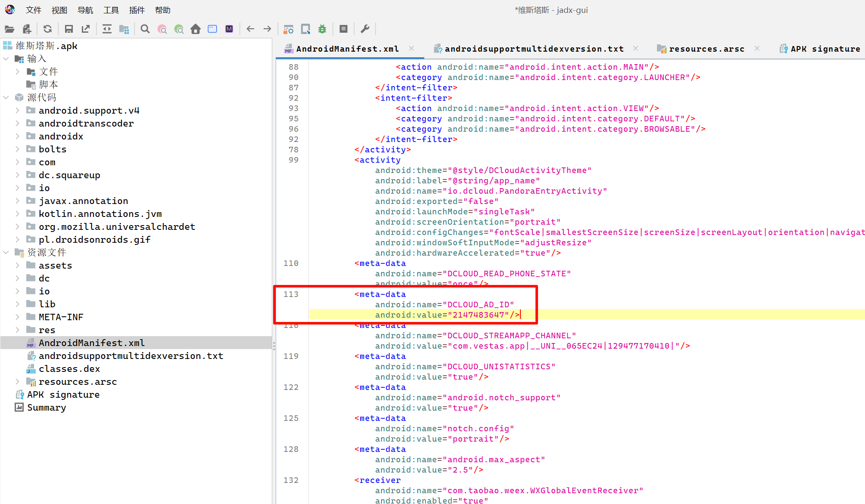865x504 pixels.
Task: Open text search magnifier icon
Action: pos(145,29)
